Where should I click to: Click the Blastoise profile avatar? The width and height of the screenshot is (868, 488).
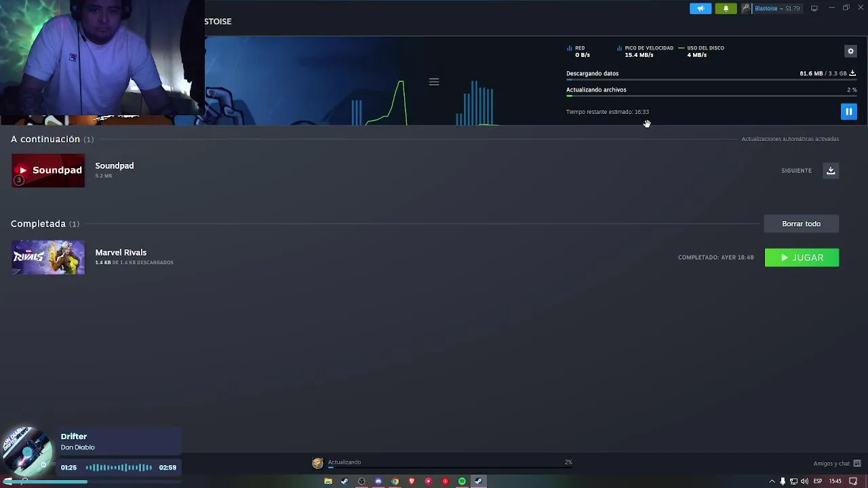[746, 8]
